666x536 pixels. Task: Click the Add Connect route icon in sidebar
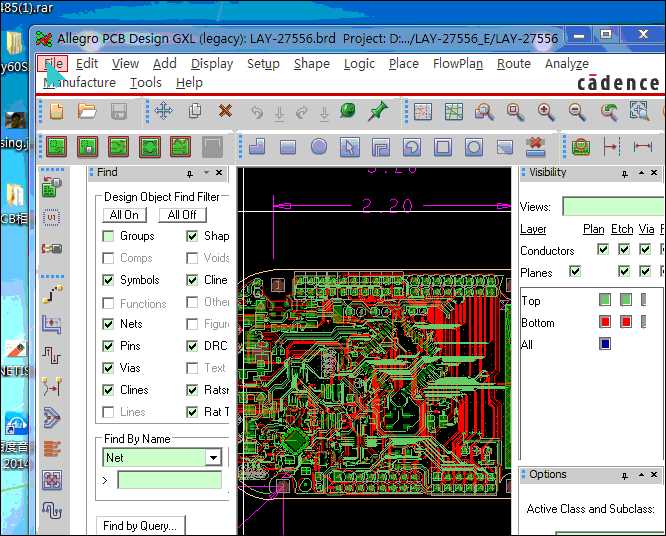point(52,294)
